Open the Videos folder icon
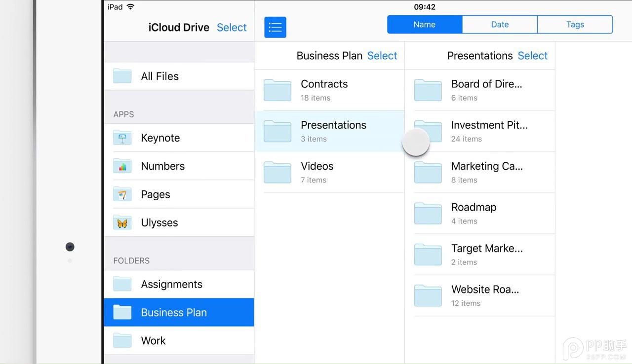632x364 pixels. [277, 172]
